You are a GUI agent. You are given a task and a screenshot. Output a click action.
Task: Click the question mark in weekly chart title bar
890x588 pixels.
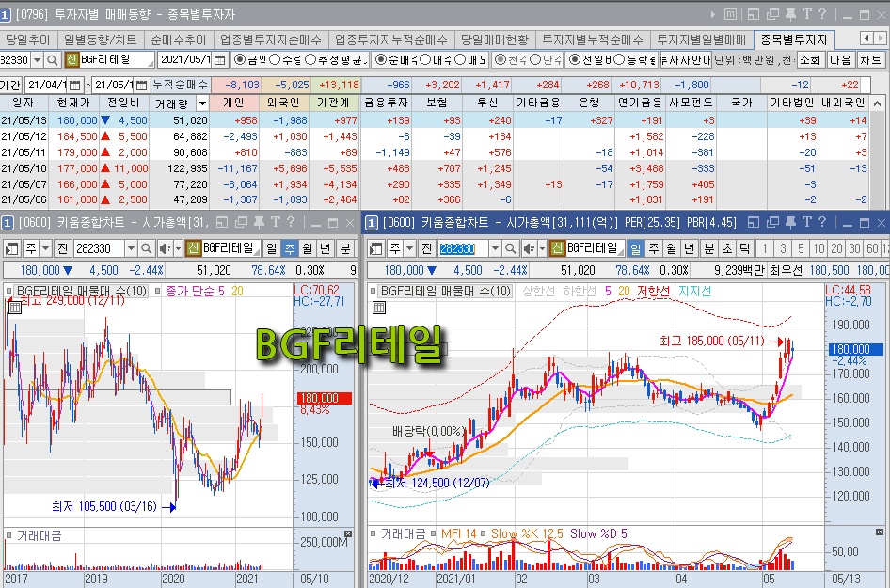click(x=292, y=222)
